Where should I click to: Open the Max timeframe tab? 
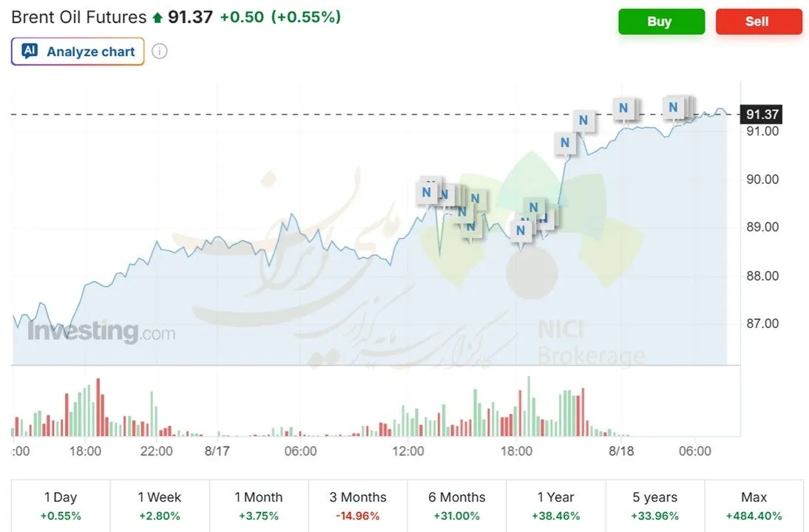(x=754, y=505)
